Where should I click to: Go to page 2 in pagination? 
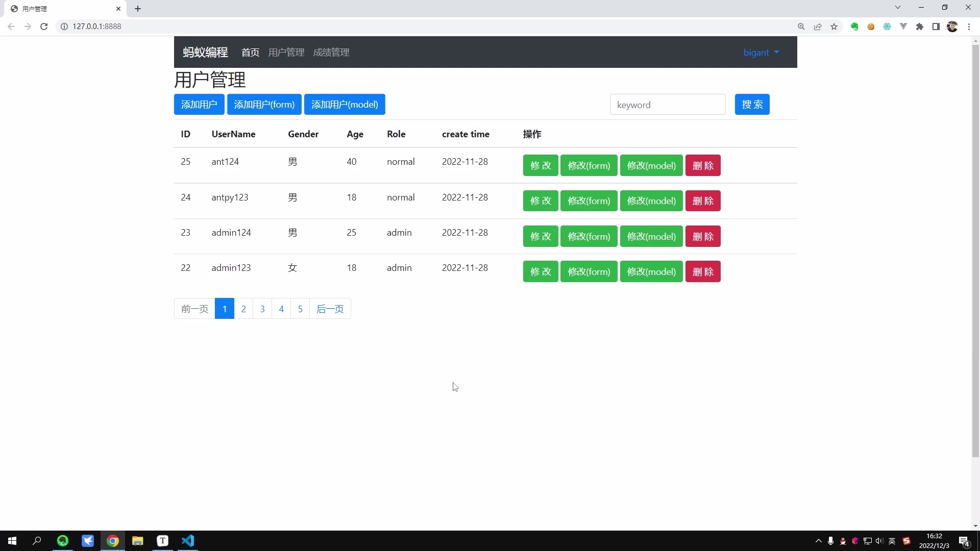click(243, 309)
